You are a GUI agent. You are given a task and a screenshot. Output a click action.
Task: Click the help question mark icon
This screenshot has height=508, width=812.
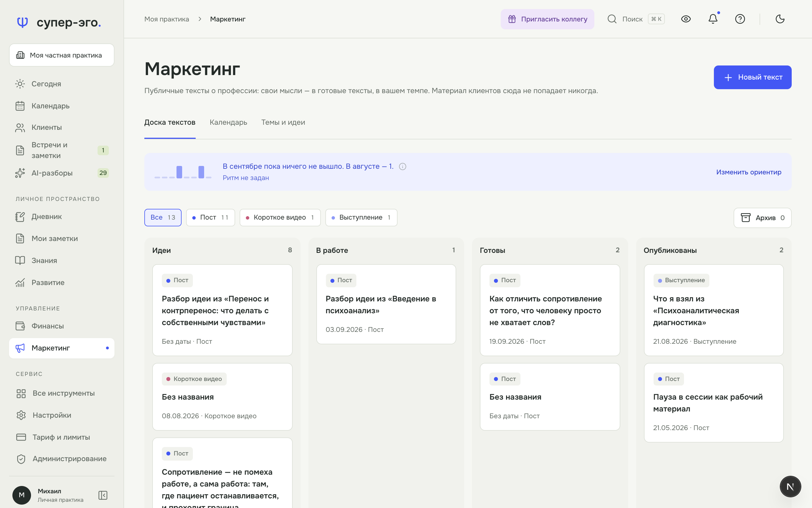(x=740, y=19)
